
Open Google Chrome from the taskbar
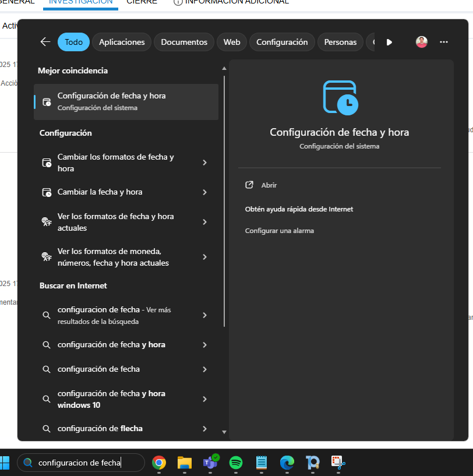158,463
